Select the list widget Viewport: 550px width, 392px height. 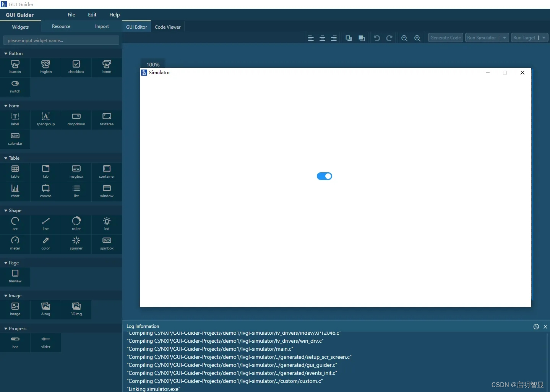(76, 191)
